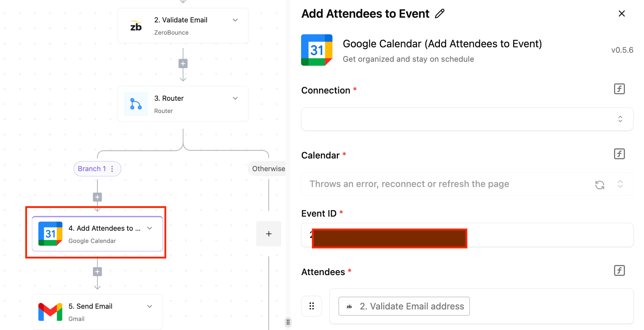Expand the Validate Email step options
644x330 pixels.
tap(235, 20)
